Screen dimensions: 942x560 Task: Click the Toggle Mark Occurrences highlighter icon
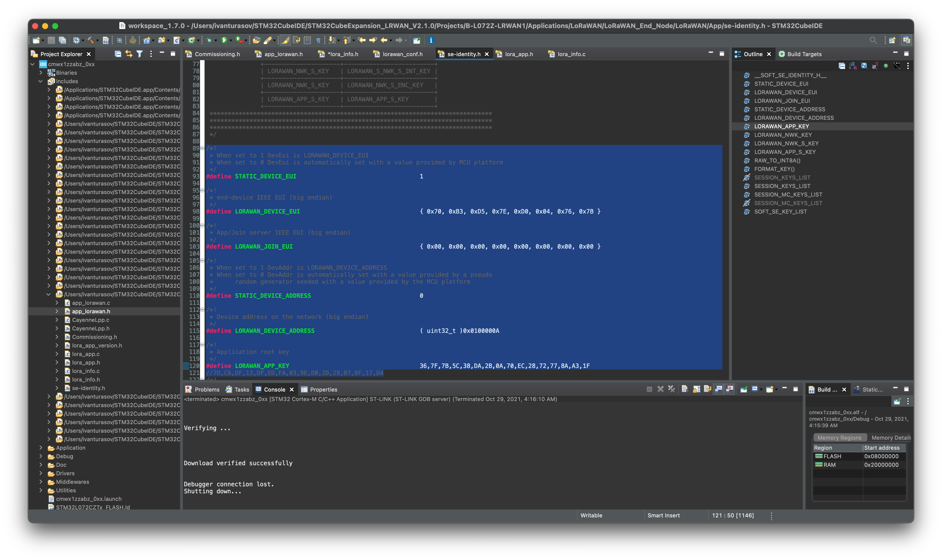(286, 40)
